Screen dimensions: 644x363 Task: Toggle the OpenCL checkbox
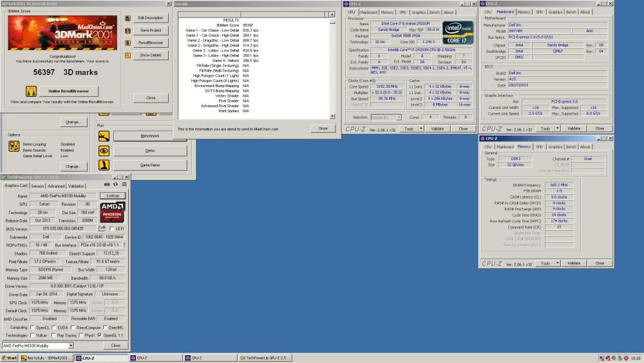pos(32,328)
